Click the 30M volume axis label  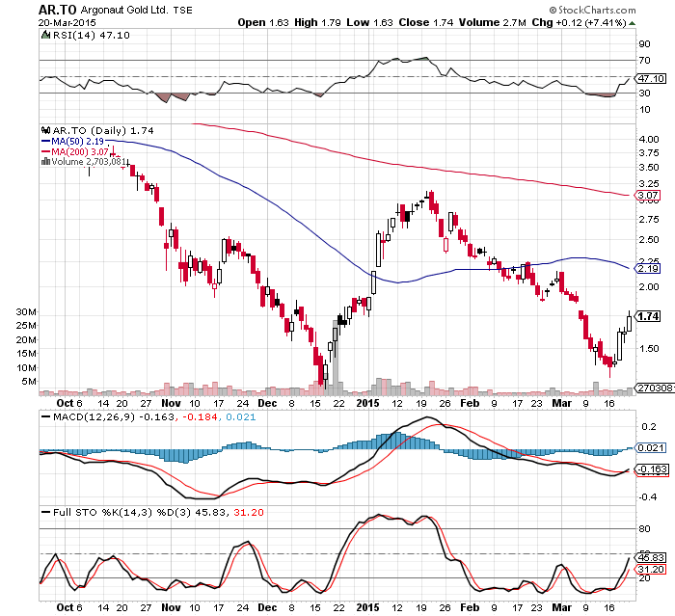[26, 312]
